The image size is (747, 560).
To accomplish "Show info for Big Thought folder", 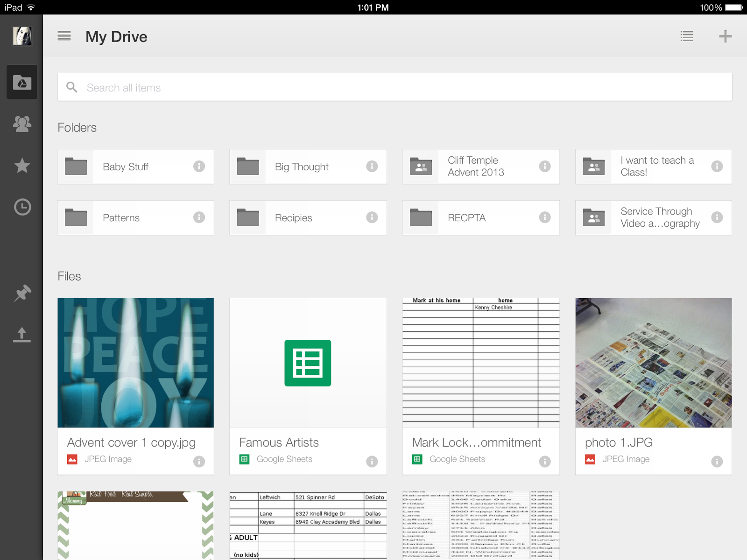I will click(372, 166).
